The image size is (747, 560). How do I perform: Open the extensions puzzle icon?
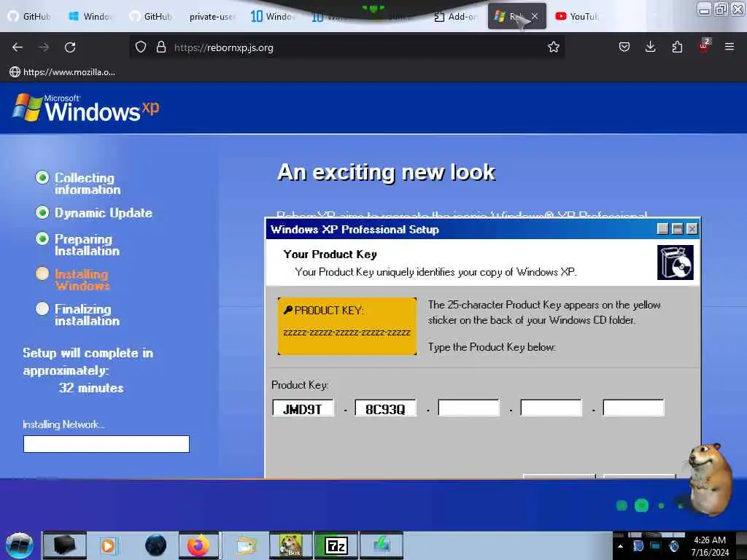point(677,47)
